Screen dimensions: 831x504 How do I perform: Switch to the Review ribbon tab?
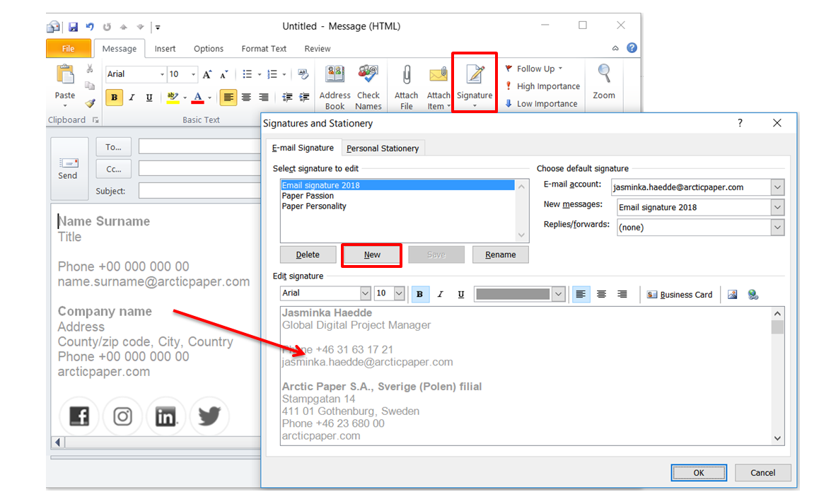click(318, 49)
